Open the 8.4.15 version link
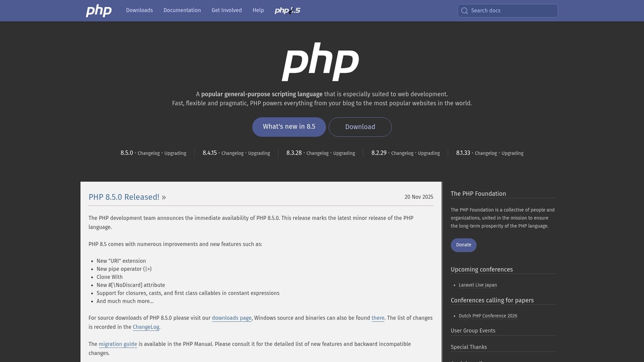The image size is (644, 362). [x=209, y=153]
